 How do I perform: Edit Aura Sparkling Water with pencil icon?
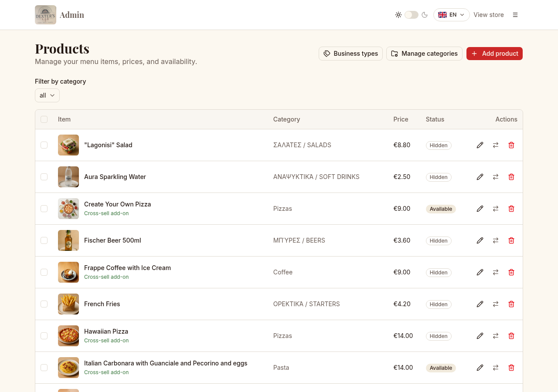480,177
